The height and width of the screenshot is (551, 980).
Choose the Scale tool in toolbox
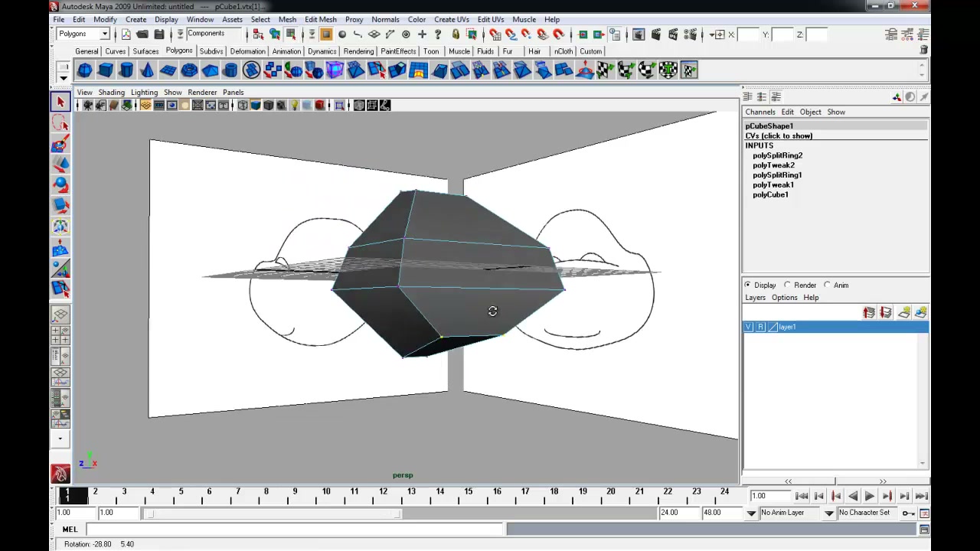(60, 205)
